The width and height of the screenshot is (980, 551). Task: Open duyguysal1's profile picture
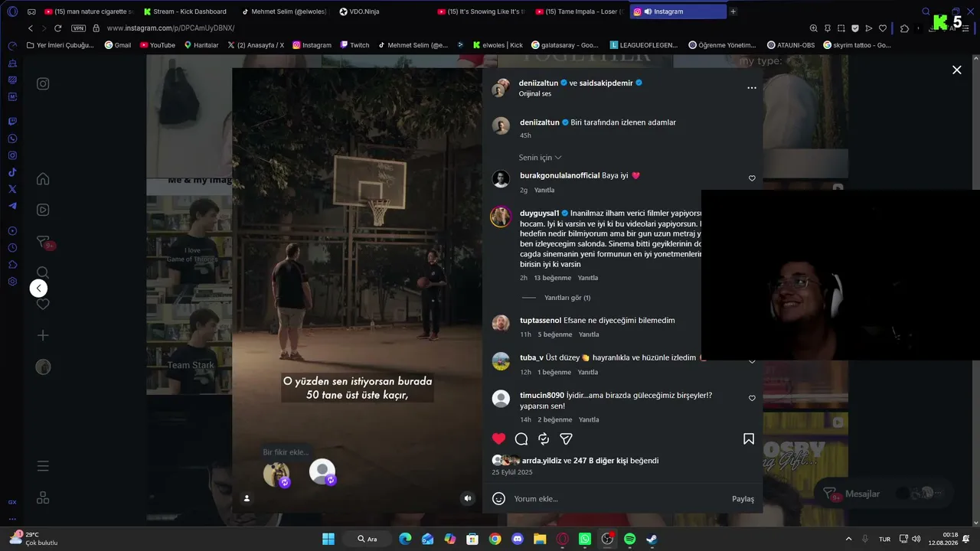[x=501, y=217]
